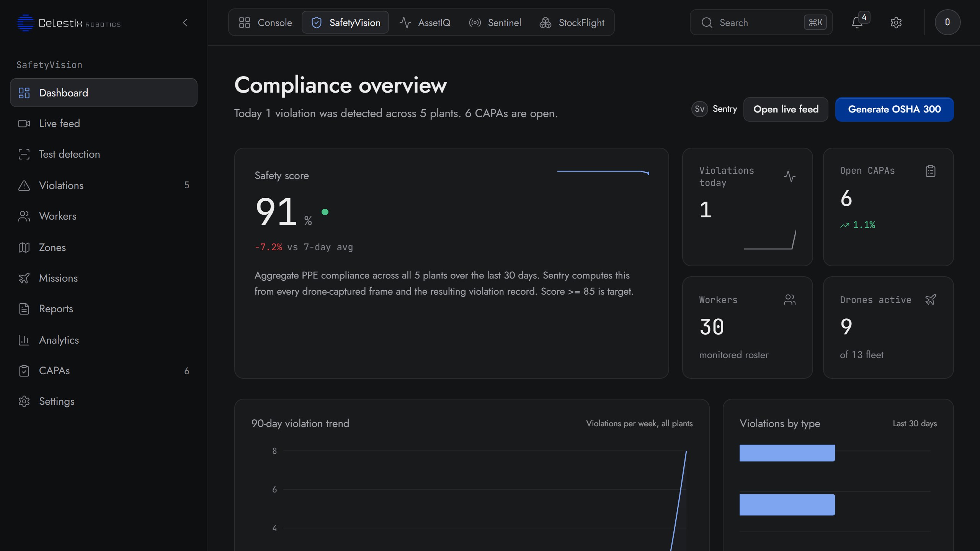Viewport: 980px width, 551px height.
Task: Click the Workers card people icon
Action: tap(790, 300)
